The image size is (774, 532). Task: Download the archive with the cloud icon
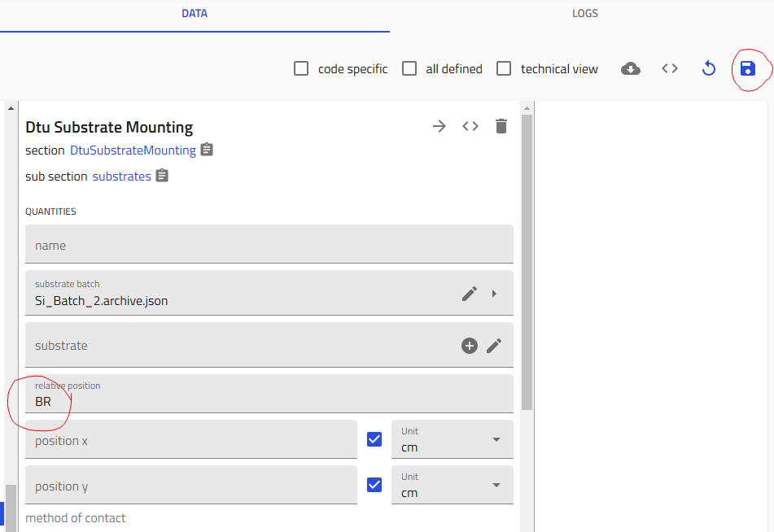[x=630, y=69]
